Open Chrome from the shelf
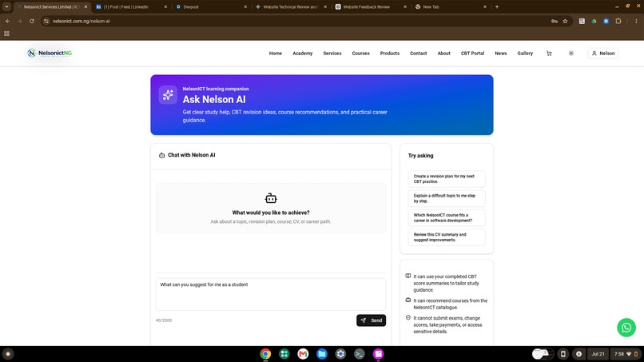Image resolution: width=644 pixels, height=362 pixels. point(265,354)
